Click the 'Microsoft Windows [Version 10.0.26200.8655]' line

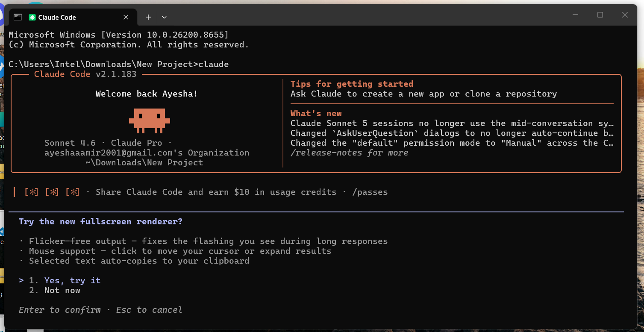click(118, 35)
